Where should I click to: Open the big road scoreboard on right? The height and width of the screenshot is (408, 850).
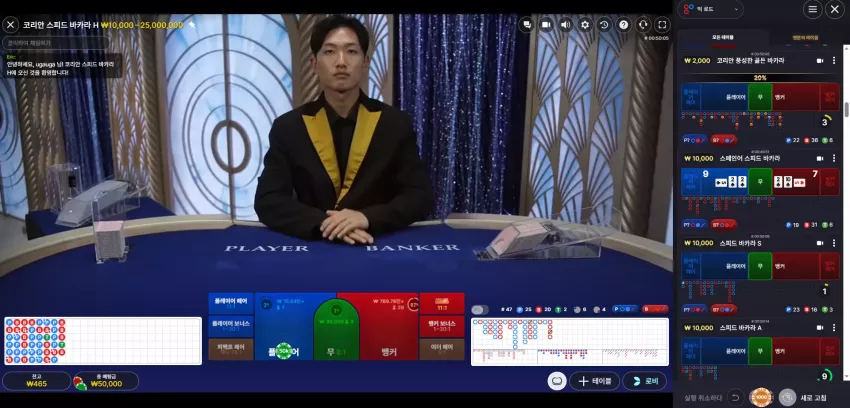pos(570,341)
